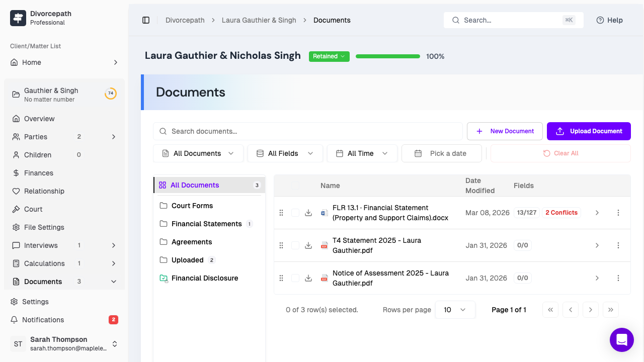Image resolution: width=644 pixels, height=362 pixels.
Task: Change the rows per page dropdown
Action: point(455,310)
